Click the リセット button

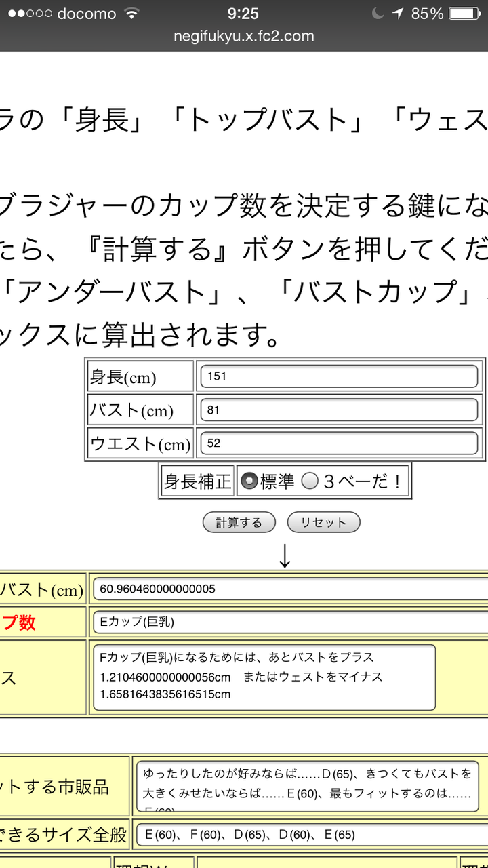323,522
